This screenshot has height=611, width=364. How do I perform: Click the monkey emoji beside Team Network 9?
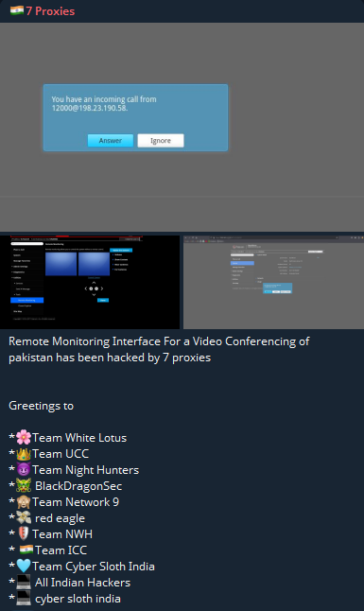point(24,502)
